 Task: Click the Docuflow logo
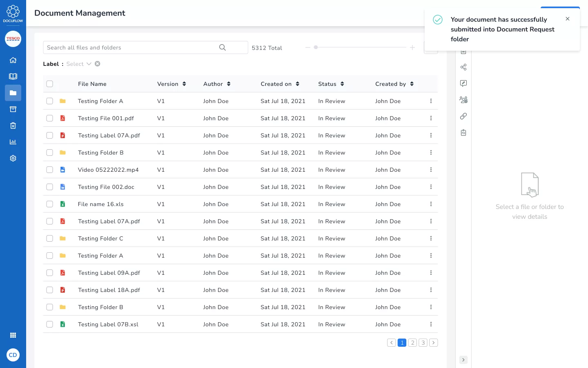[13, 13]
